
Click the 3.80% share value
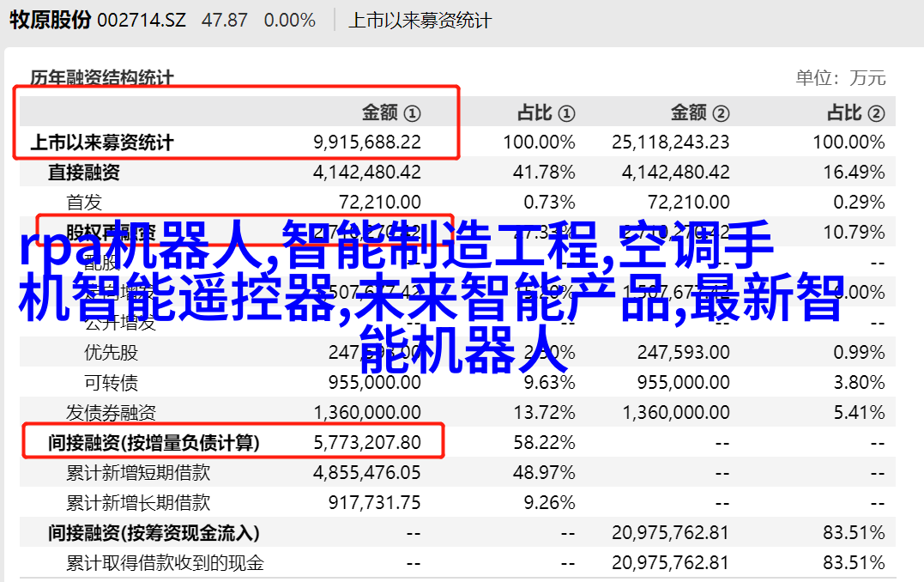tap(859, 383)
